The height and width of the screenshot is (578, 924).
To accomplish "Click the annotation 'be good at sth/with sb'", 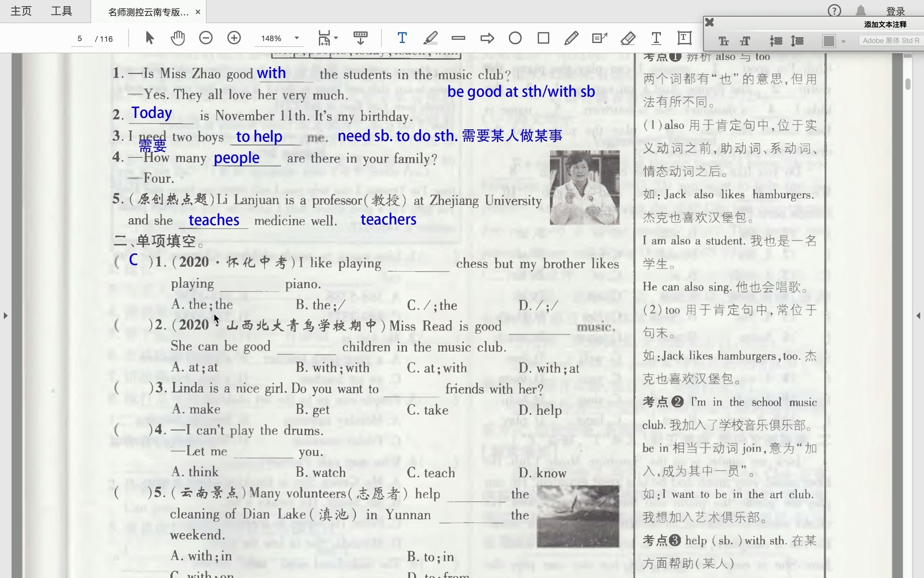I will (x=521, y=92).
